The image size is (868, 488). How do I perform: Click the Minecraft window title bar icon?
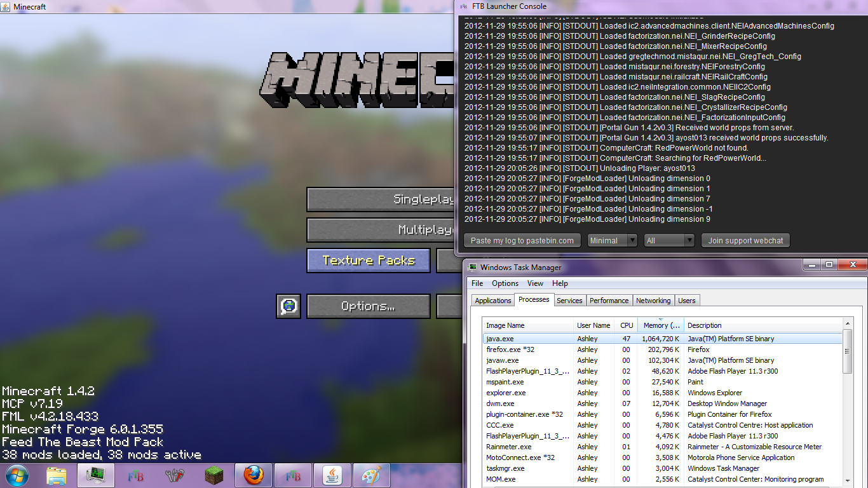point(6,6)
